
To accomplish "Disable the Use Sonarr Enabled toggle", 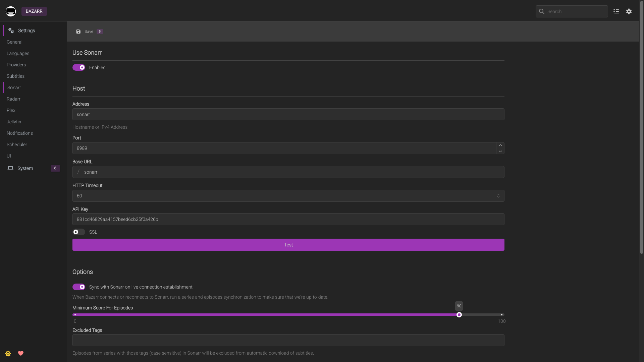I will (79, 67).
